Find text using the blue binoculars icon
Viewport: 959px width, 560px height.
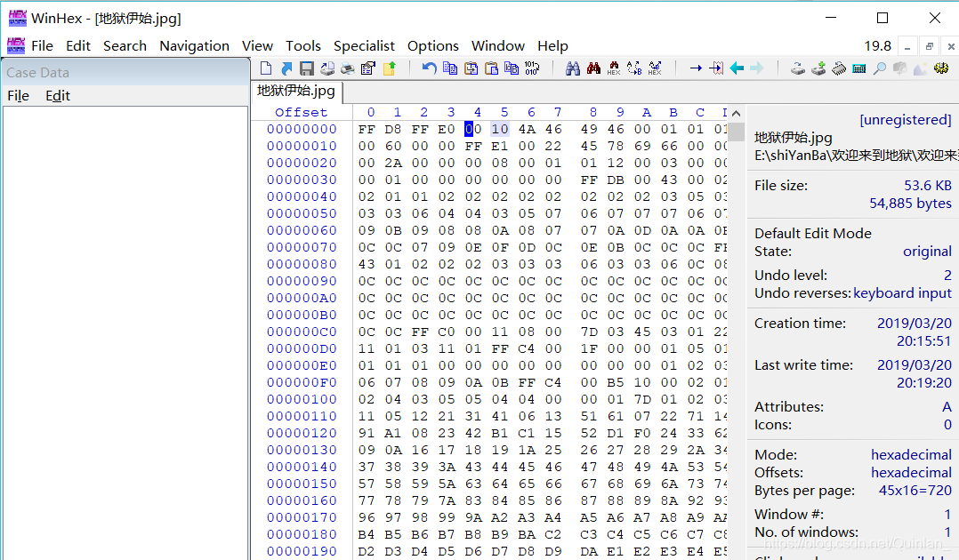[x=573, y=68]
